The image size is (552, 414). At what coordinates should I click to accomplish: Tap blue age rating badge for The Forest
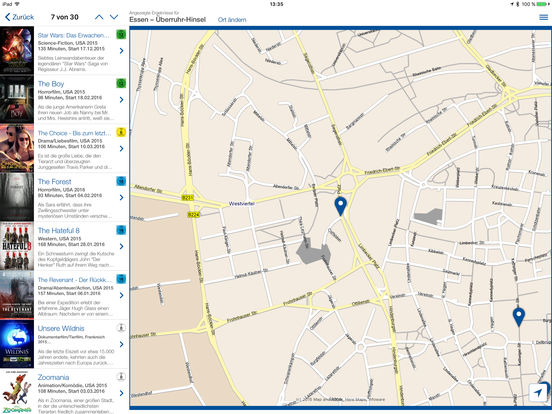pyautogui.click(x=121, y=181)
